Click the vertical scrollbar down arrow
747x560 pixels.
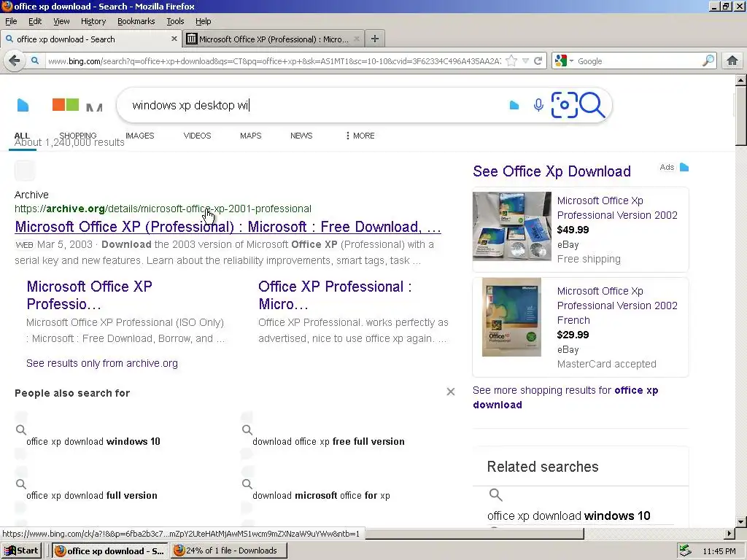[741, 521]
